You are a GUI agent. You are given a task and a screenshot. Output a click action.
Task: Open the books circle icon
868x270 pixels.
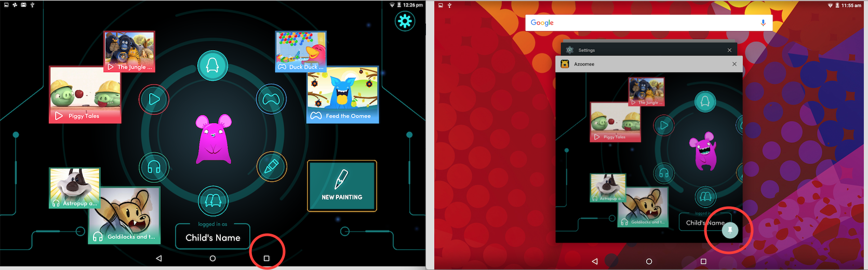click(213, 200)
